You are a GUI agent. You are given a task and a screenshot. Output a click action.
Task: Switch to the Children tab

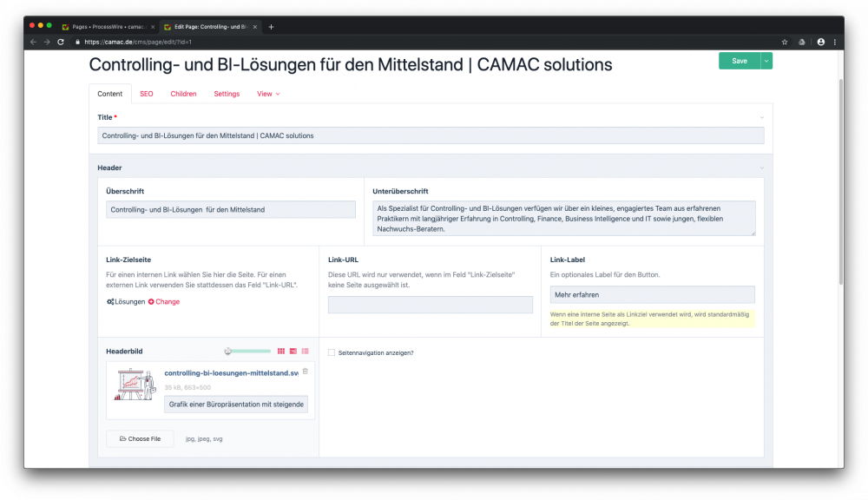183,94
